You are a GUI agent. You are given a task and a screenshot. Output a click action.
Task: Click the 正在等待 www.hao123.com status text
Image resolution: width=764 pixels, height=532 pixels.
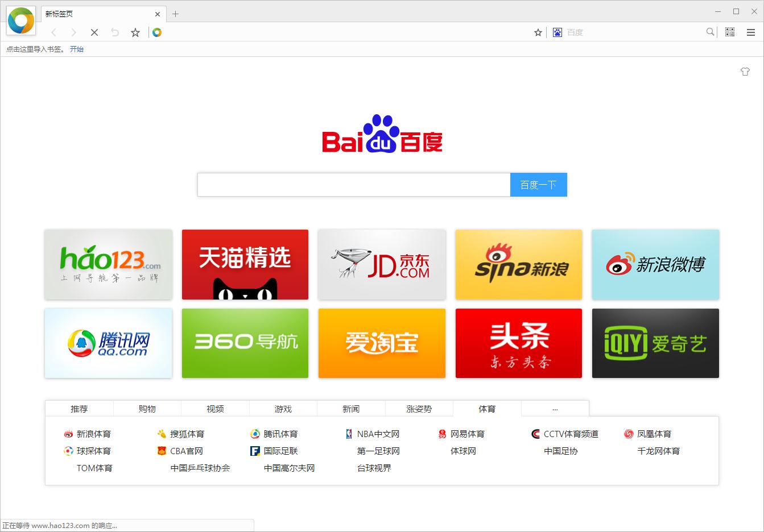[60, 526]
